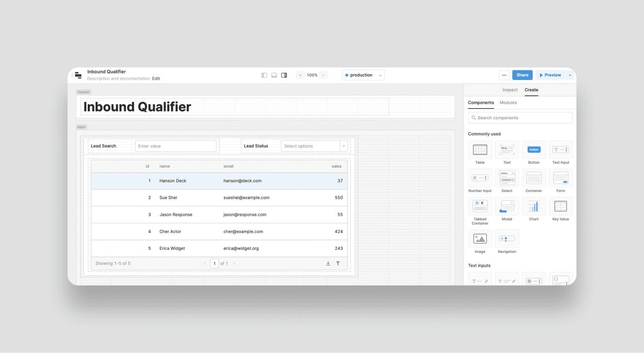Screen dimensions: 644x353
Task: Choose the Modal component icon
Action: coord(507,206)
